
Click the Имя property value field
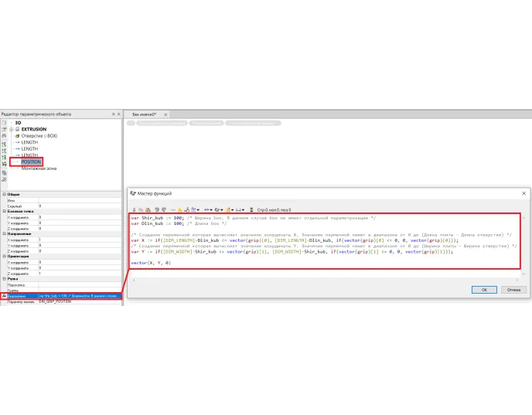tap(80, 200)
